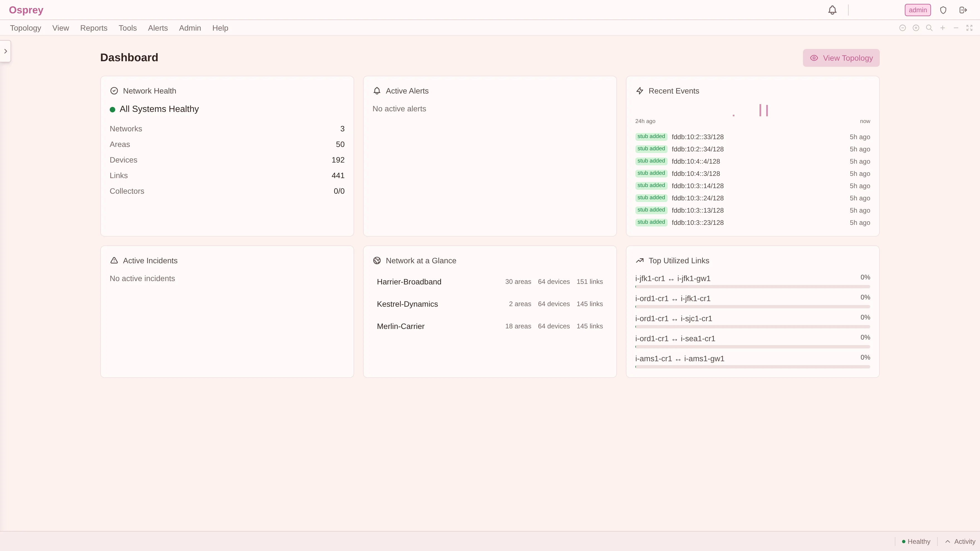Screen dimensions: 980x551
Task: Open the Kestrel-Dynamics network row
Action: pos(490,304)
